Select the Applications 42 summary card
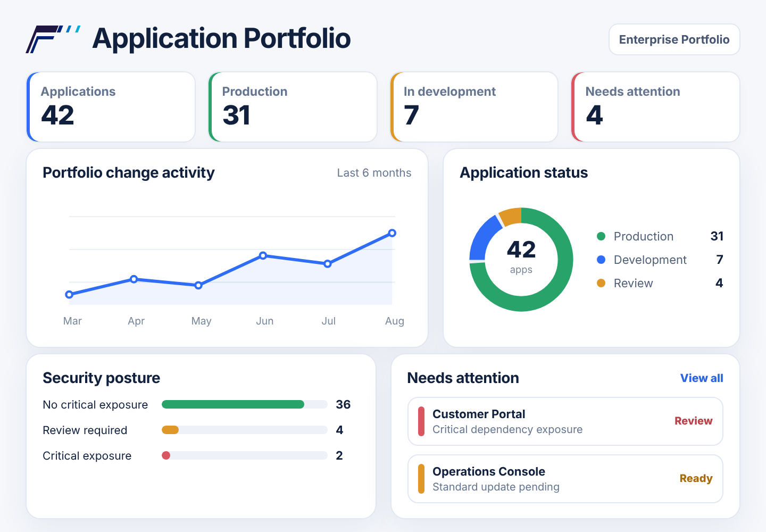766x532 pixels. pos(111,107)
